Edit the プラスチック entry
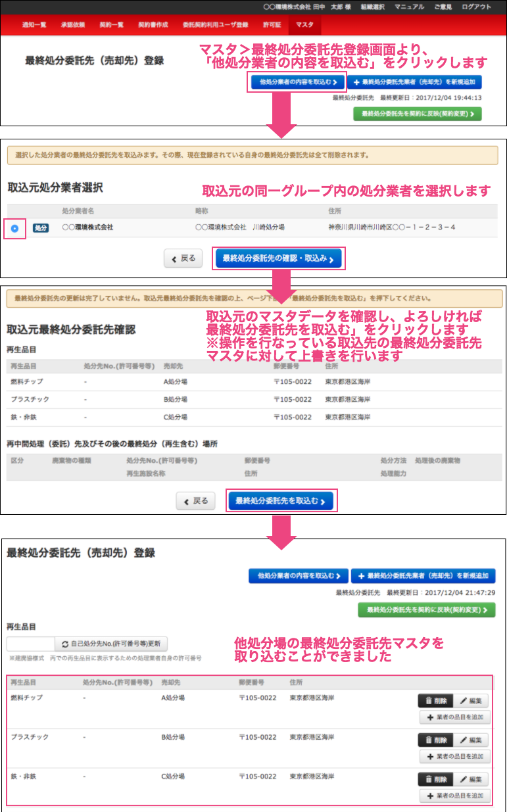 coord(472,740)
